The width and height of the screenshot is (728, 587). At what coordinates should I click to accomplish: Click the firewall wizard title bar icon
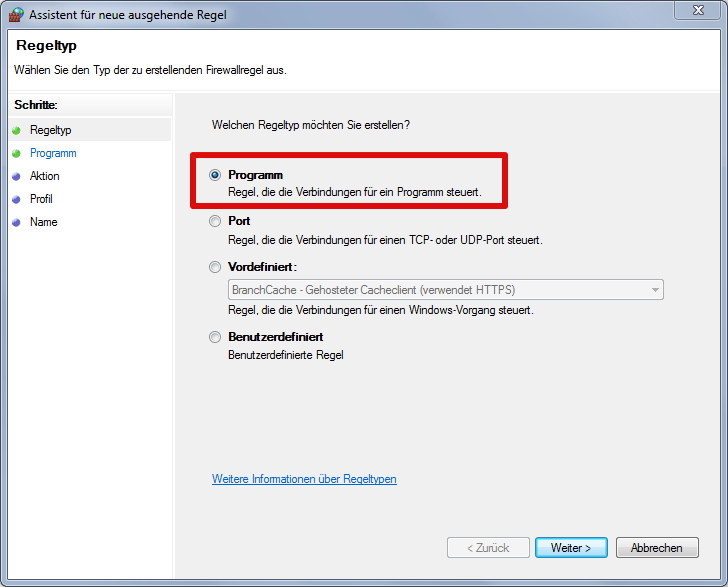coord(15,15)
